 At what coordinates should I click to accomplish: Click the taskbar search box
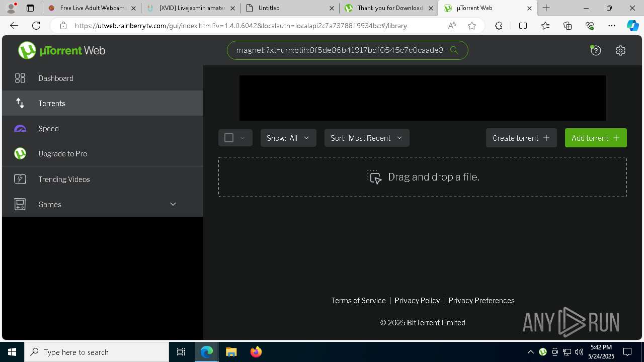[x=97, y=352]
